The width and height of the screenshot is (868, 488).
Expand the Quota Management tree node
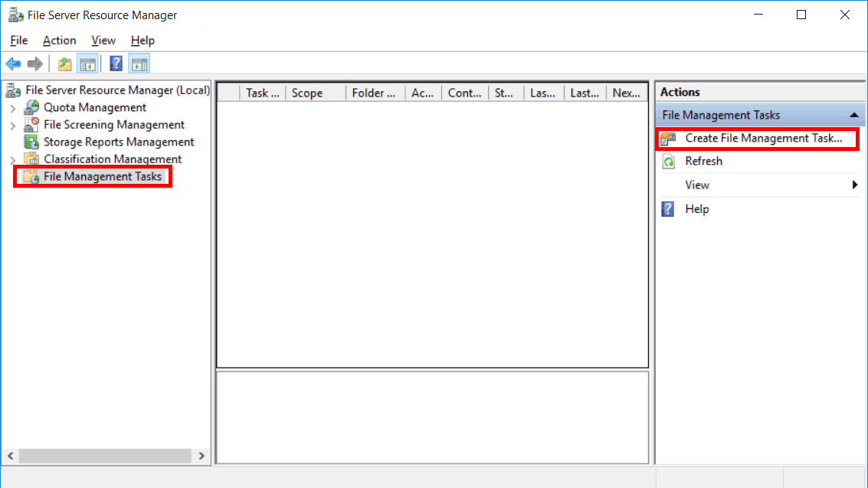(x=14, y=107)
